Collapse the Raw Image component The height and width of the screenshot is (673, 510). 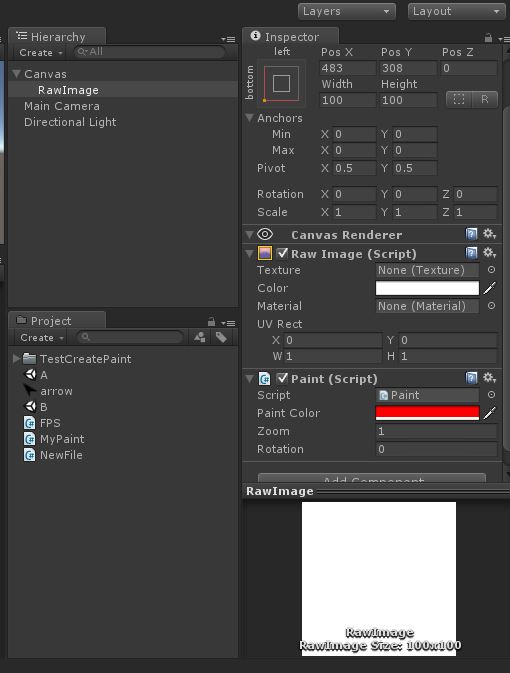point(249,253)
